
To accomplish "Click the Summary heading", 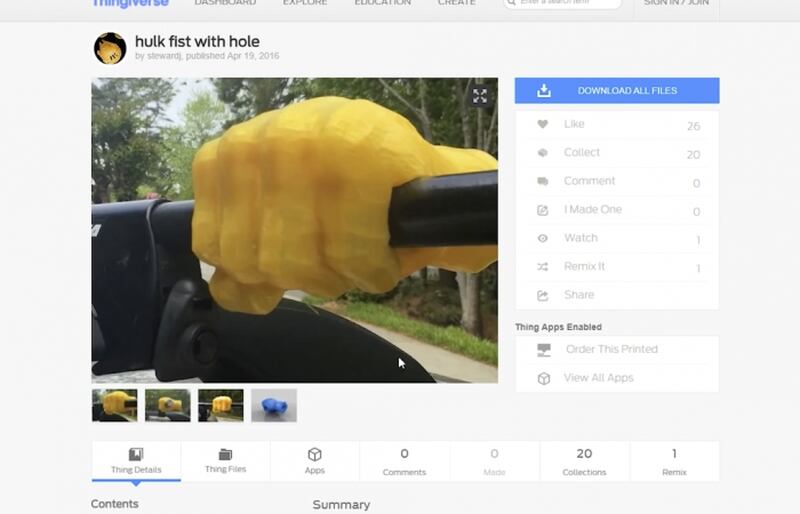I will (341, 505).
